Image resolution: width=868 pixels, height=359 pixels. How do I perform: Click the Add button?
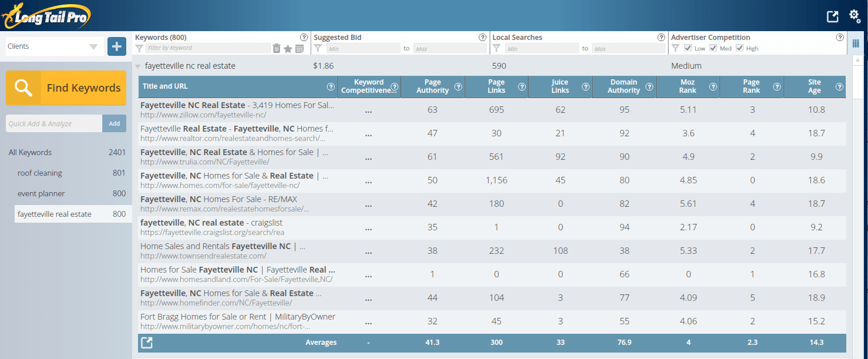click(115, 123)
